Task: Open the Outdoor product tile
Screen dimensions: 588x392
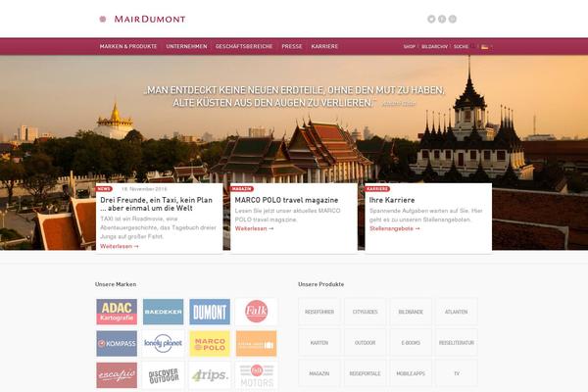Action: click(365, 343)
